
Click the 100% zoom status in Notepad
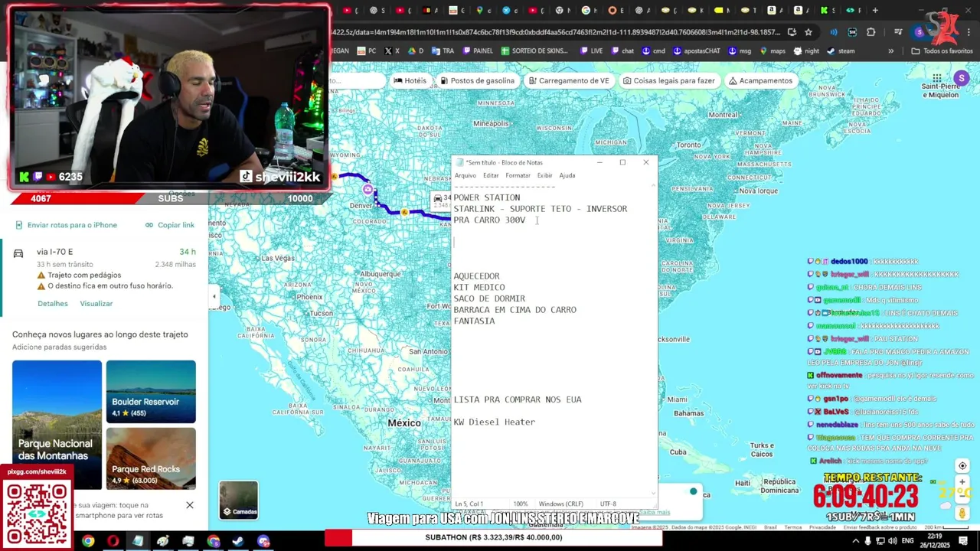click(520, 504)
